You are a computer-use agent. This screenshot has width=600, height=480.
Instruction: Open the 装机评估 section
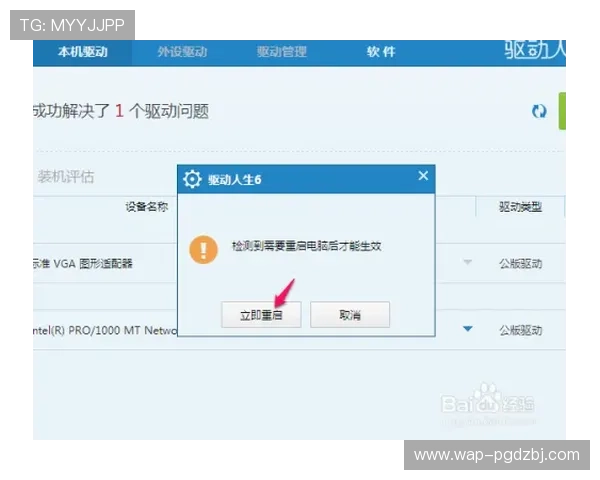[66, 177]
